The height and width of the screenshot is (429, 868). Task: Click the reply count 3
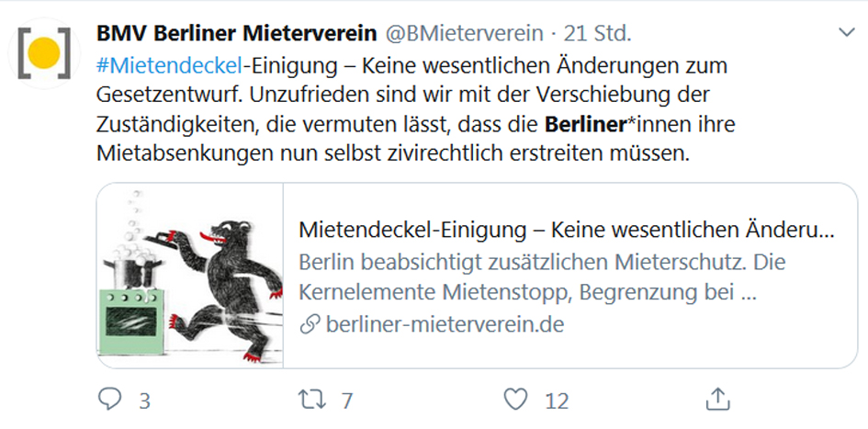click(144, 401)
